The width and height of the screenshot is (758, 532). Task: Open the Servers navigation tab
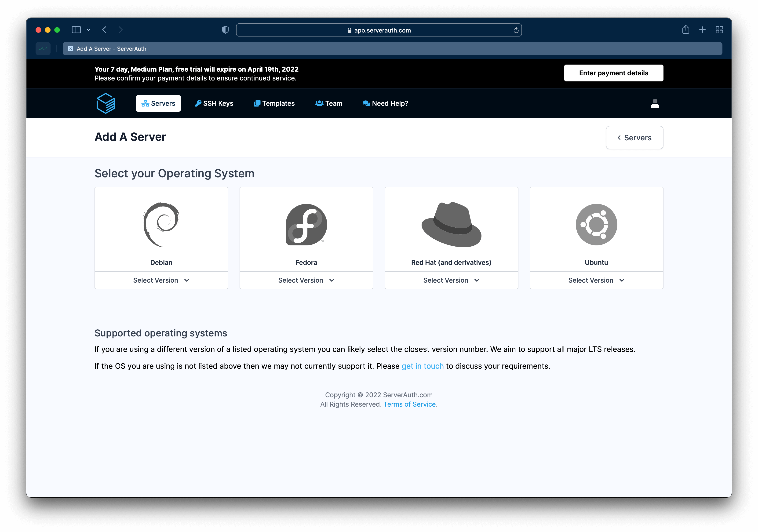[158, 103]
